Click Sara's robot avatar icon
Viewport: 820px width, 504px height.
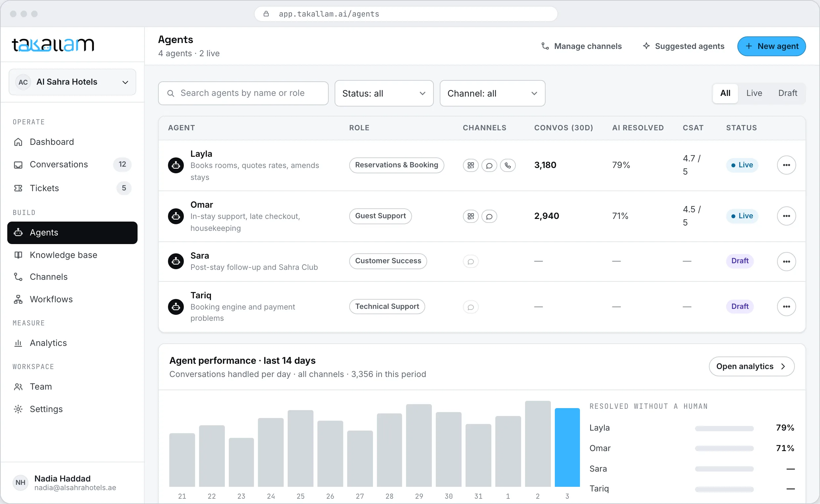click(176, 261)
